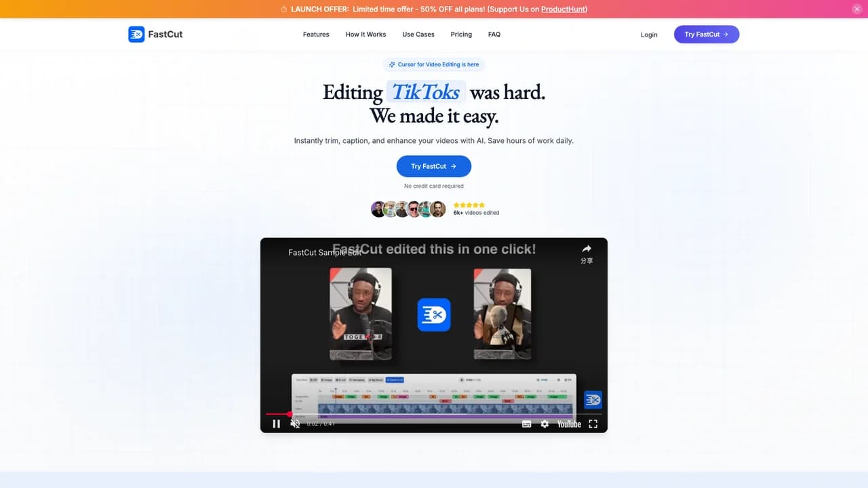Click the highlighted TikToks headline word
Image resolution: width=868 pixels, height=488 pixels.
click(x=427, y=91)
